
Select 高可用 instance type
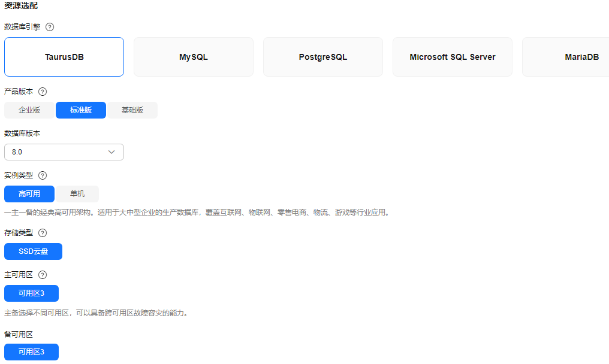pyautogui.click(x=29, y=194)
